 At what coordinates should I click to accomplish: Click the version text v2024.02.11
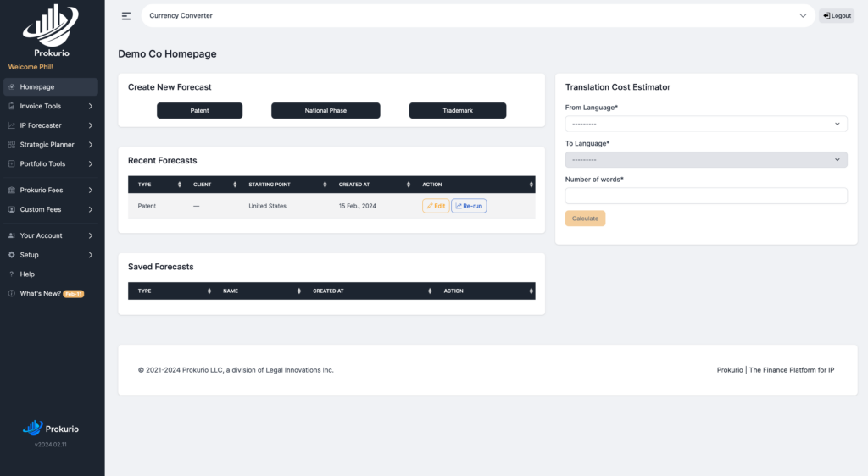[x=50, y=445]
